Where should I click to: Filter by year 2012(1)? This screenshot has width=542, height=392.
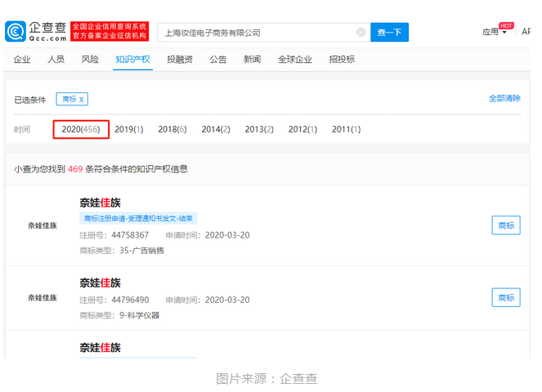(x=302, y=129)
